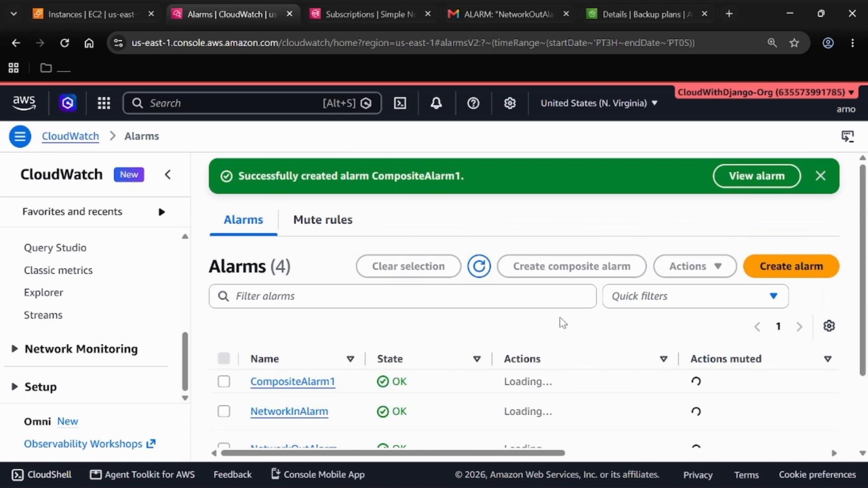Open the CloudWithDjango-Org account menu
Viewport: 868px width, 488px height.
click(765, 92)
